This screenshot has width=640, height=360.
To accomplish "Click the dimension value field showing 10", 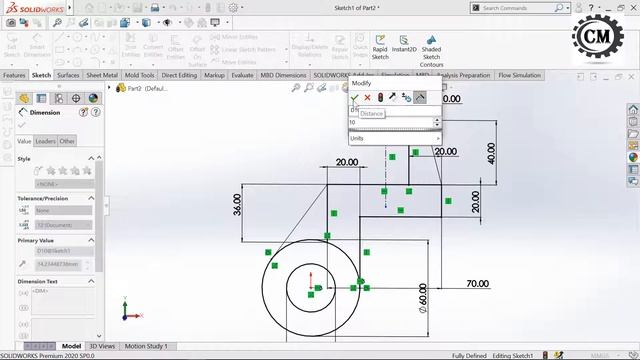I will click(x=390, y=122).
